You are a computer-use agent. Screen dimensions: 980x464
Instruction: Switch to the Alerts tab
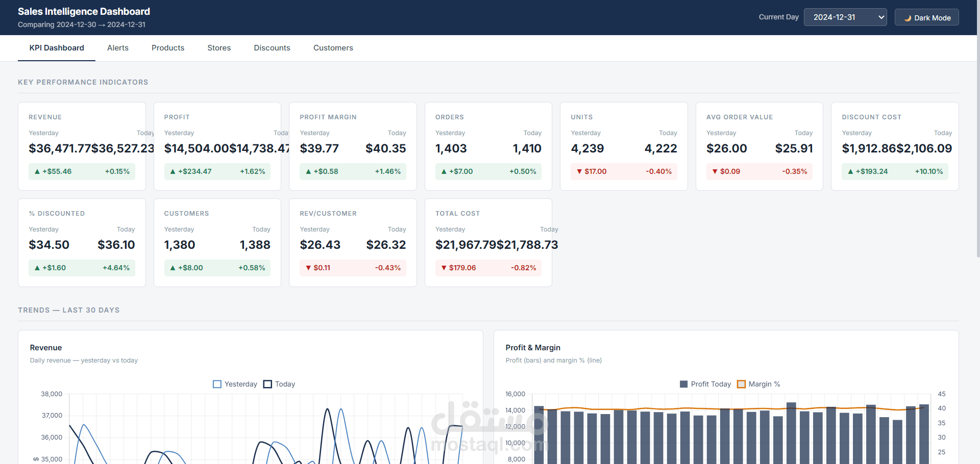point(118,48)
